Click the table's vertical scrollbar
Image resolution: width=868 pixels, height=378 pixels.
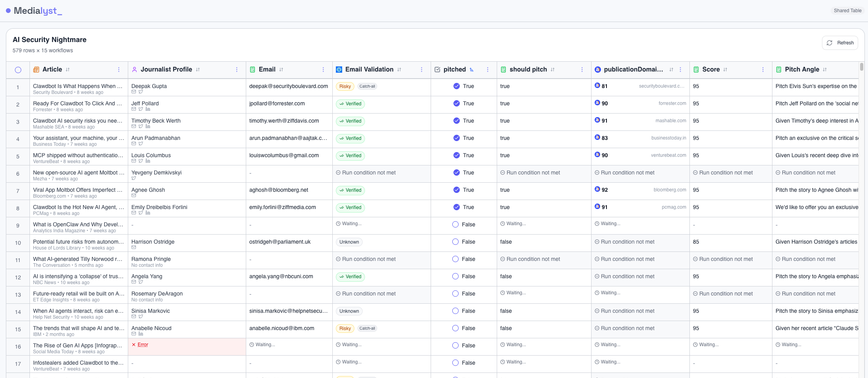pos(862,67)
